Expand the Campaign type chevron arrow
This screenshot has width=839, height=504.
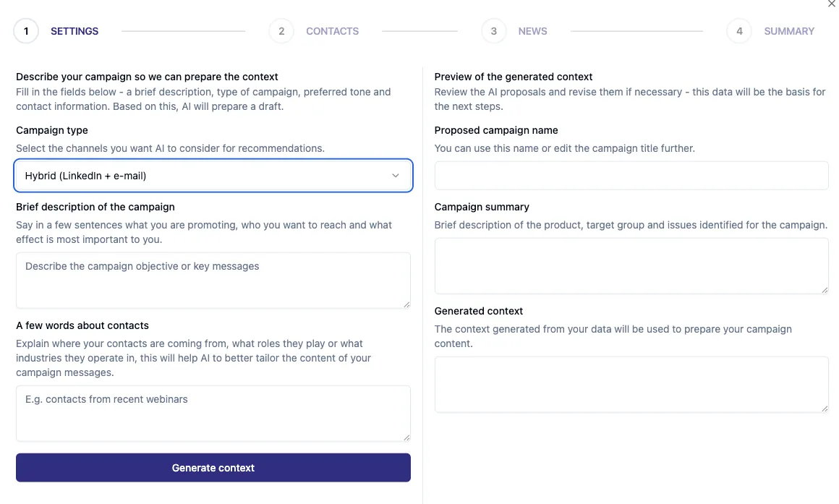pyautogui.click(x=396, y=176)
